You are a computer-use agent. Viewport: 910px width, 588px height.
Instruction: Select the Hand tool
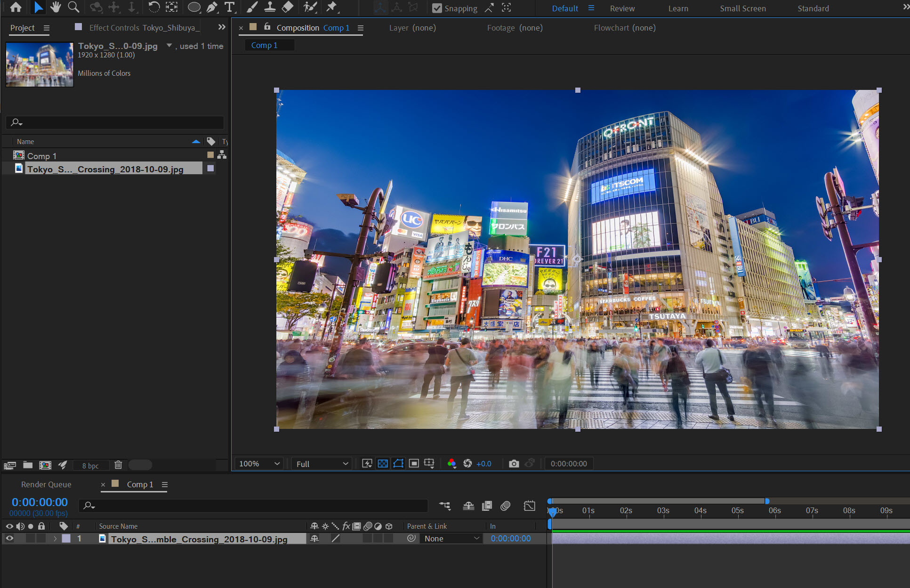(56, 7)
